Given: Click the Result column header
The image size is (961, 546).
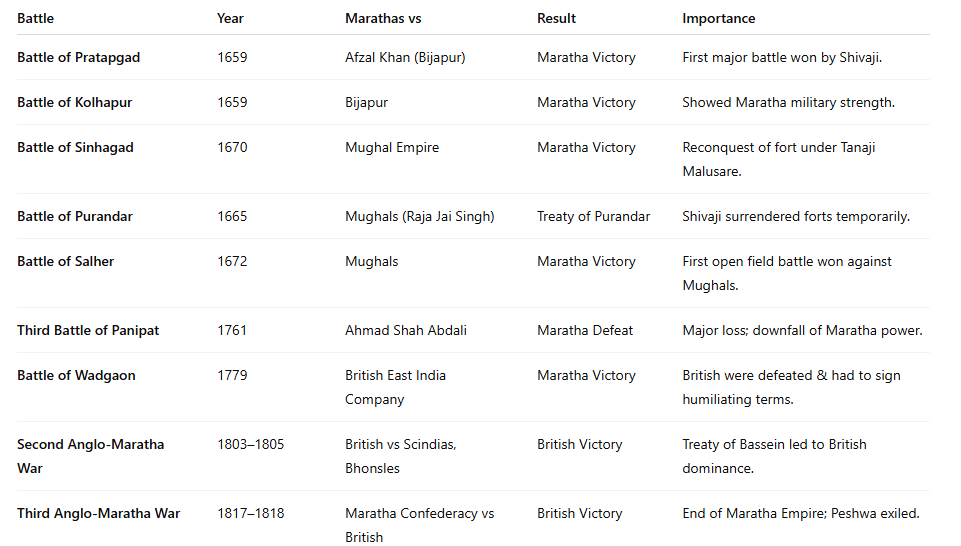Looking at the screenshot, I should [556, 18].
